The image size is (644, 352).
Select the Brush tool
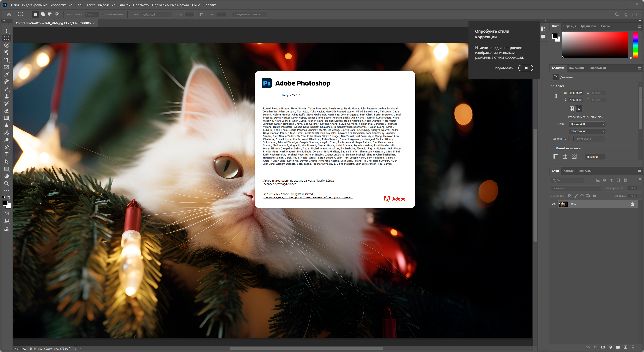point(7,89)
